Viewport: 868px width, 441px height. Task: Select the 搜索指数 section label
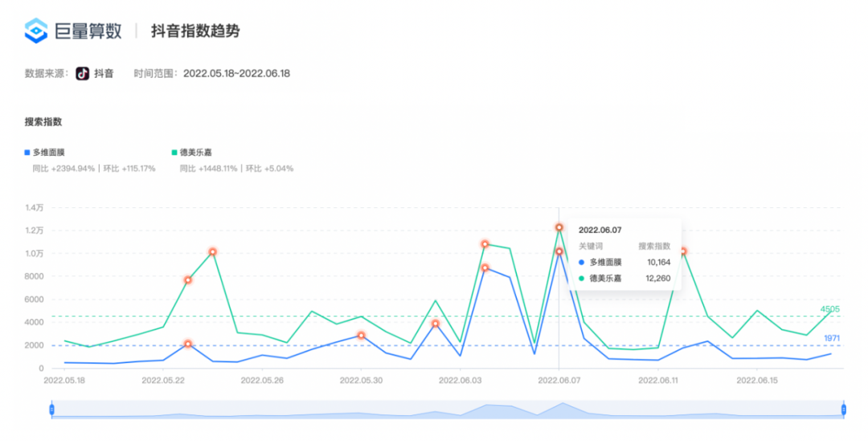pos(43,122)
